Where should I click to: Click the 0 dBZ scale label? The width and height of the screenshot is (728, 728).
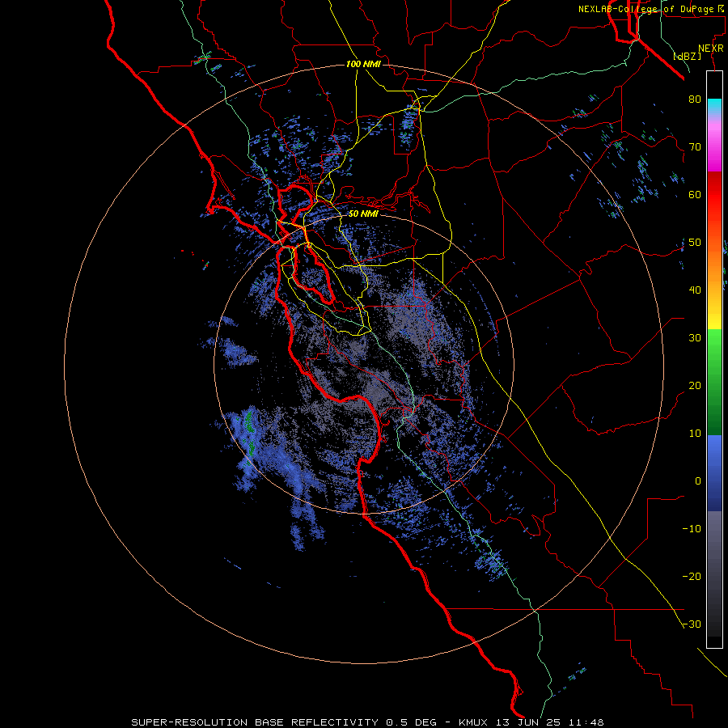pos(698,481)
